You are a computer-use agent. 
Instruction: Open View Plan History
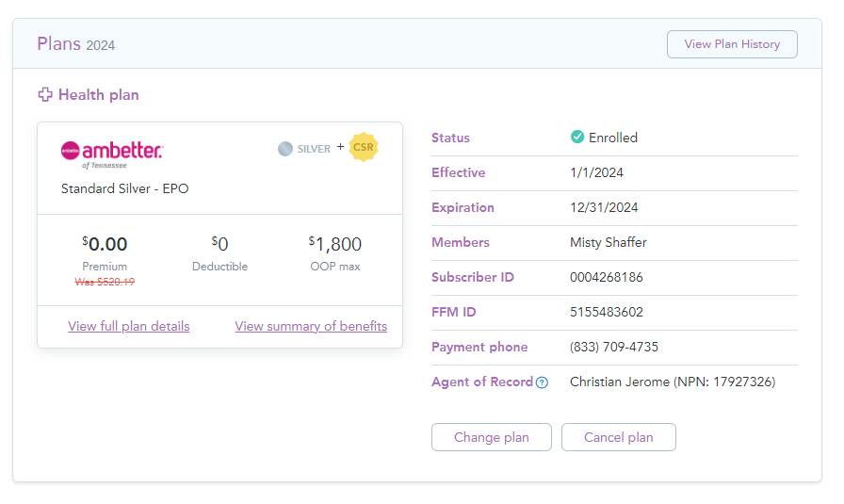732,44
